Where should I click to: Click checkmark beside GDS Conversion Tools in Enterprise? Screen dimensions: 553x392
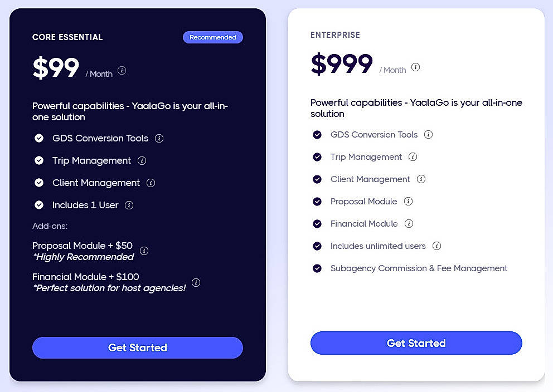click(x=317, y=135)
